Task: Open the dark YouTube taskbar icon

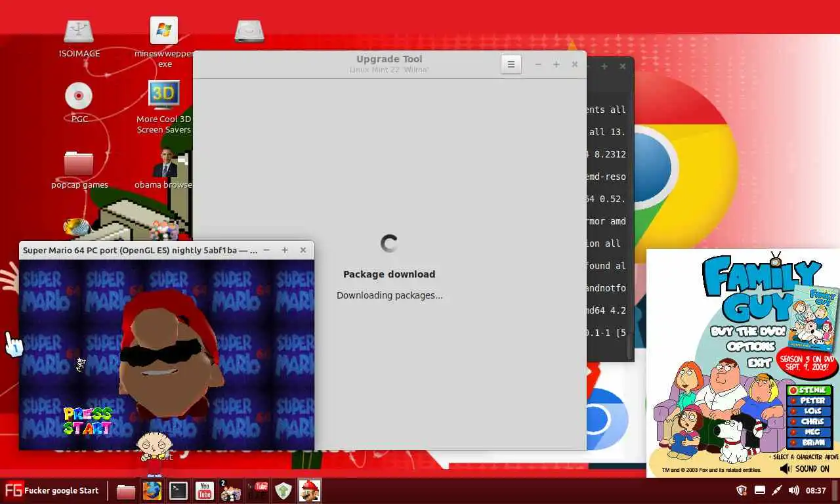Action: coord(257,491)
